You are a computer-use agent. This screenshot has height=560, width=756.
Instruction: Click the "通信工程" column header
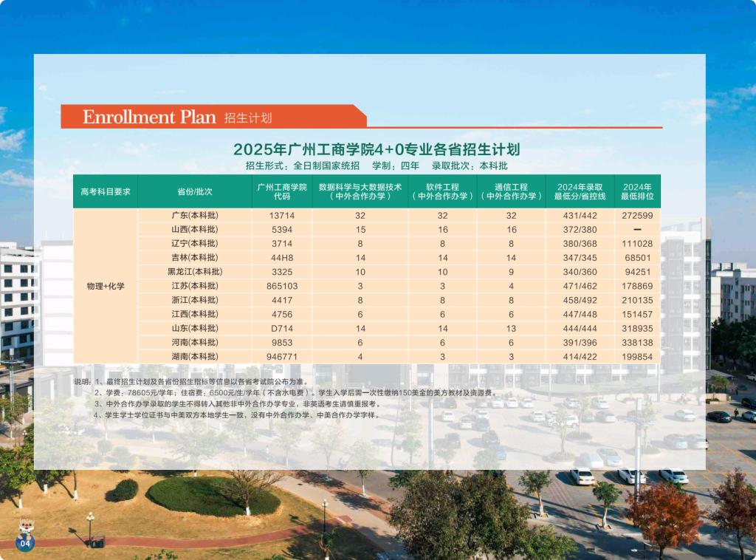coord(511,191)
